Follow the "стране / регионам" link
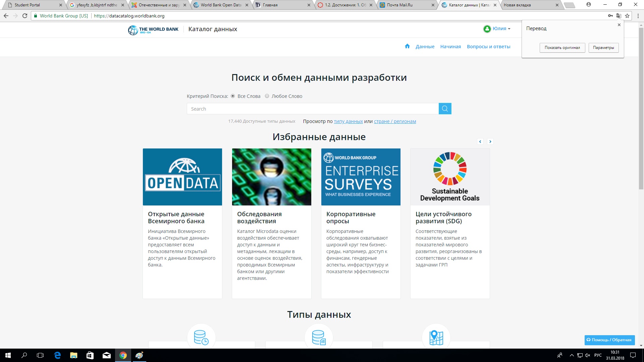644x362 pixels. pos(395,121)
